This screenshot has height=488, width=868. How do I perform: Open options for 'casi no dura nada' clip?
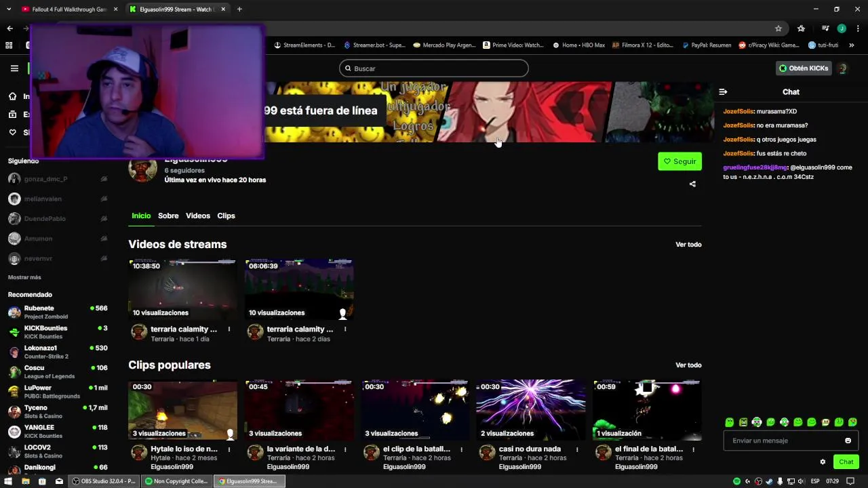(577, 449)
